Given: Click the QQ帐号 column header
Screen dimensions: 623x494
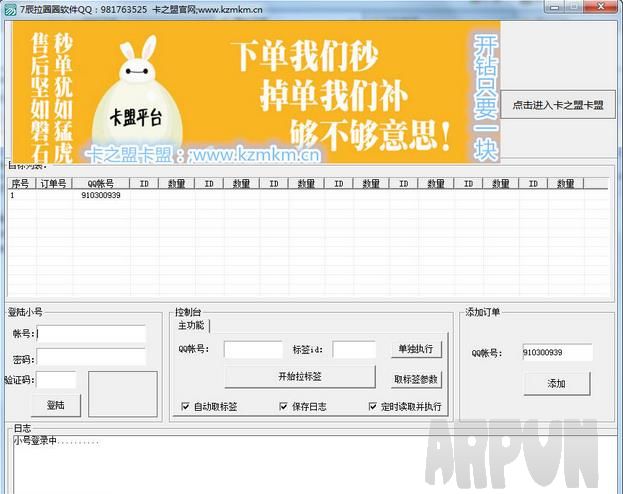Looking at the screenshot, I should point(101,184).
